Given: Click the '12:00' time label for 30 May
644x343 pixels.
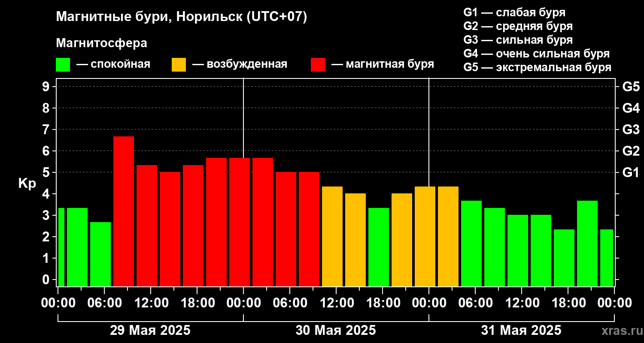Looking at the screenshot, I should point(336,303).
